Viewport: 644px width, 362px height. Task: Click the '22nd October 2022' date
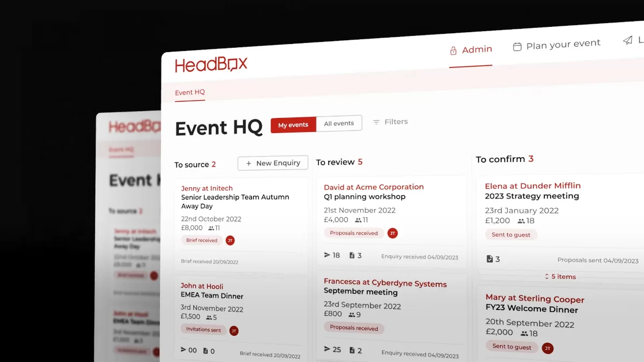tap(211, 219)
